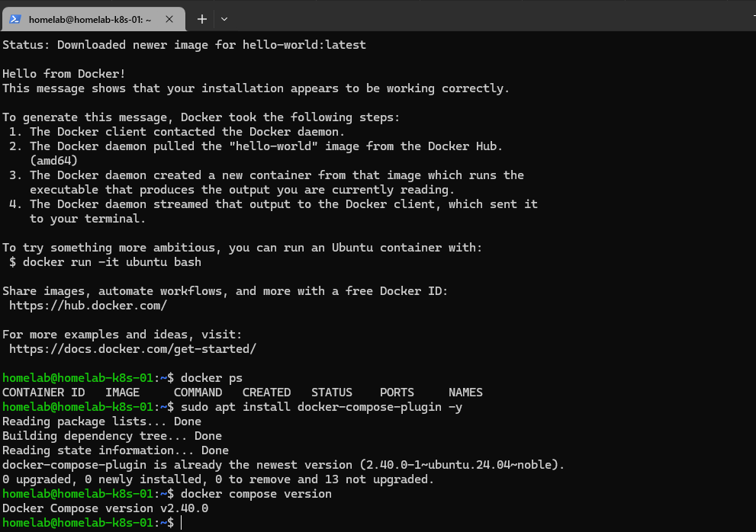This screenshot has width=756, height=532.
Task: Click the 'Building dependency tree... Done' line
Action: (112, 436)
